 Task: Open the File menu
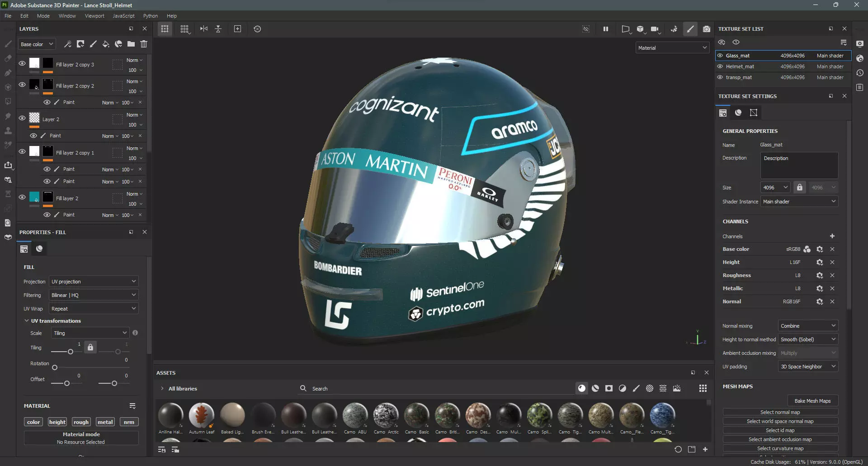coord(8,16)
